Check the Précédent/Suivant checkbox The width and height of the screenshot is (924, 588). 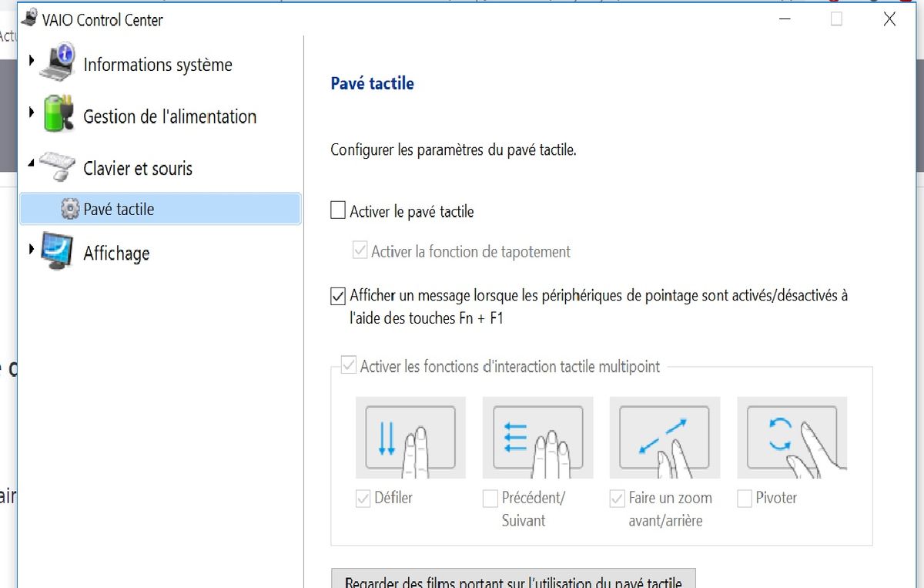pyautogui.click(x=490, y=499)
